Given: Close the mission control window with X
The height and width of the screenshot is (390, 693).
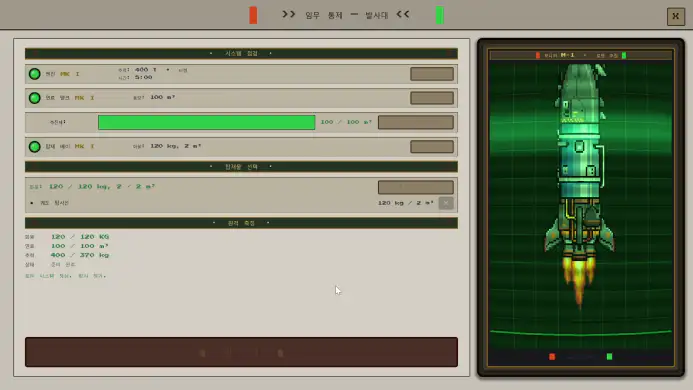Looking at the screenshot, I should [x=675, y=16].
